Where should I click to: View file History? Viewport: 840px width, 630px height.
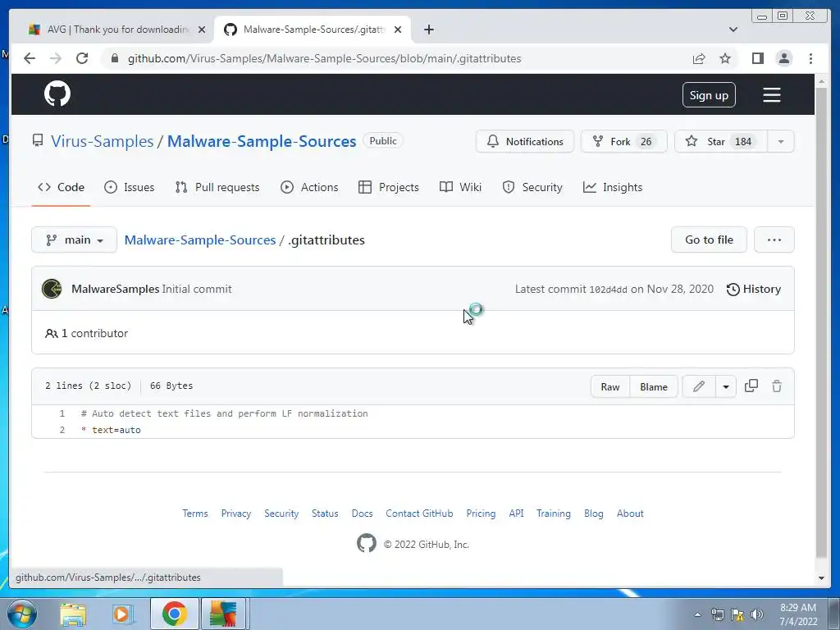(x=753, y=289)
